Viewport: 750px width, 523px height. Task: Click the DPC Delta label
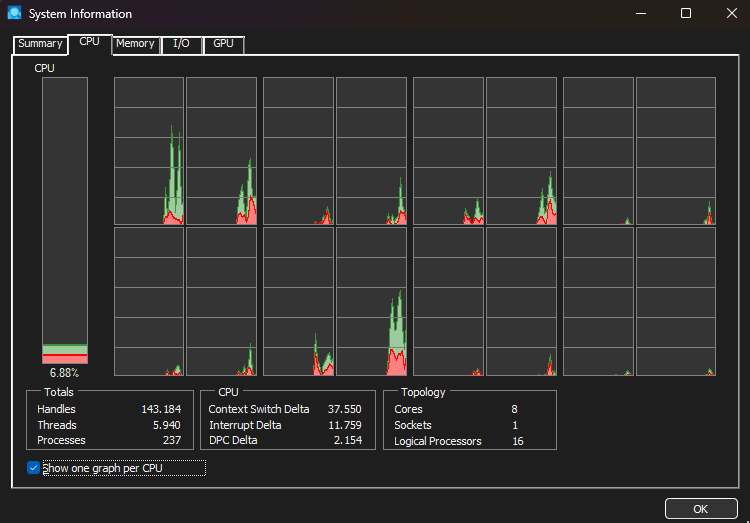233,440
